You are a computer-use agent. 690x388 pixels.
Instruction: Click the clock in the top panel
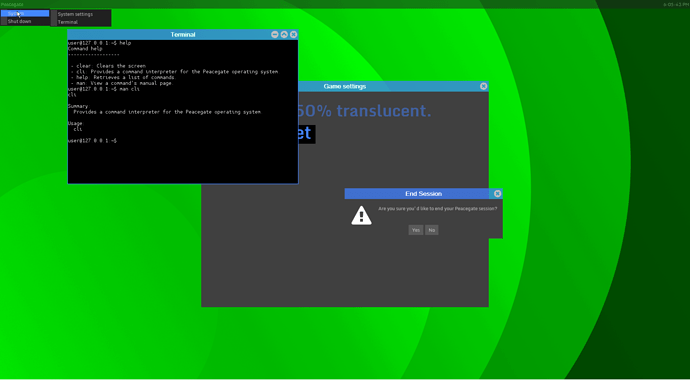pos(675,4)
